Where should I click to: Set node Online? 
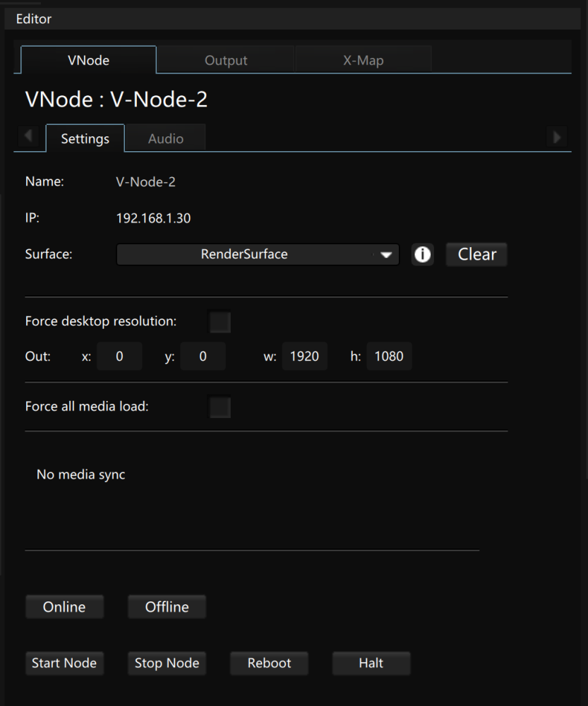64,607
